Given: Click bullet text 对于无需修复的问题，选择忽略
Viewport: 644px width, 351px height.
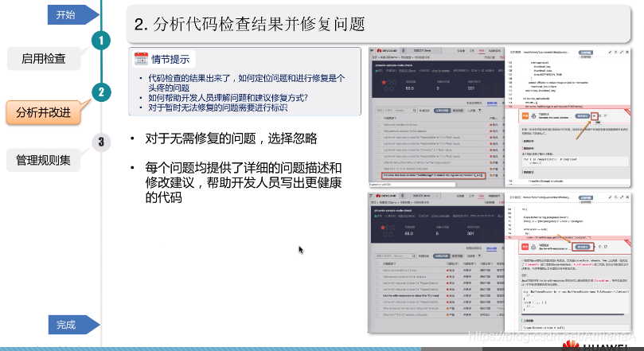Looking at the screenshot, I should click(231, 138).
